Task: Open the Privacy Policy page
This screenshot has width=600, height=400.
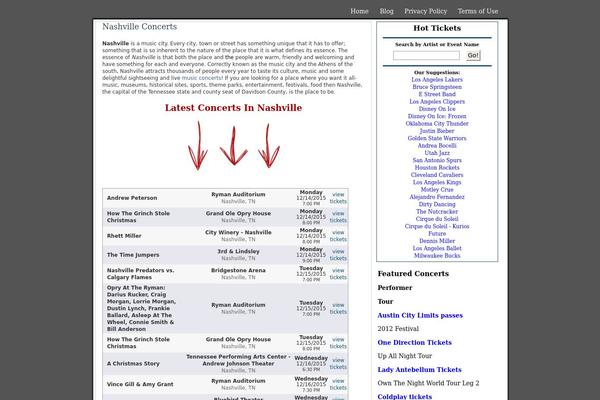Action: coord(426,11)
